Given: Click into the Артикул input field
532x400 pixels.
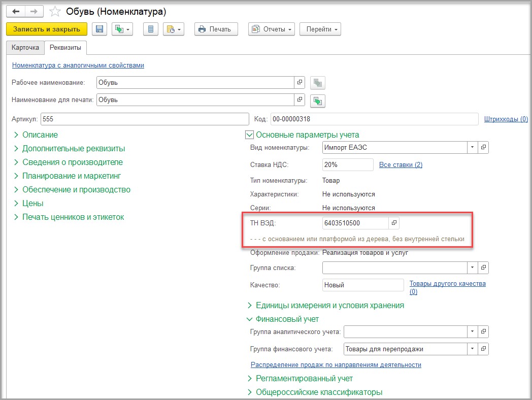Looking at the screenshot, I should pos(145,119).
